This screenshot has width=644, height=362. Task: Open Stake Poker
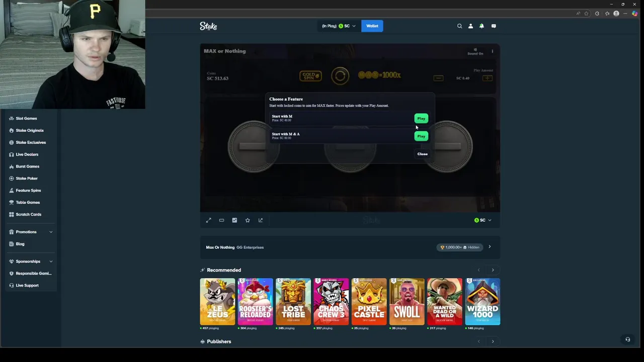click(x=27, y=178)
